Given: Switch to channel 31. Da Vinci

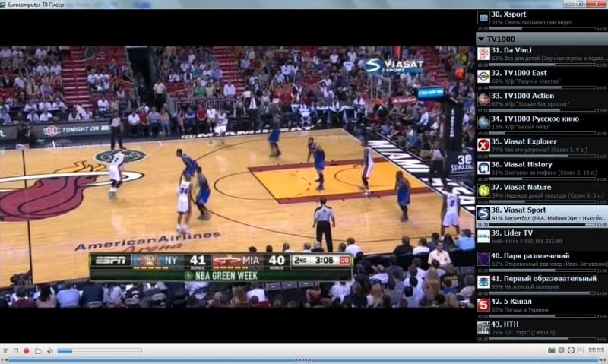Looking at the screenshot, I should coord(542,56).
